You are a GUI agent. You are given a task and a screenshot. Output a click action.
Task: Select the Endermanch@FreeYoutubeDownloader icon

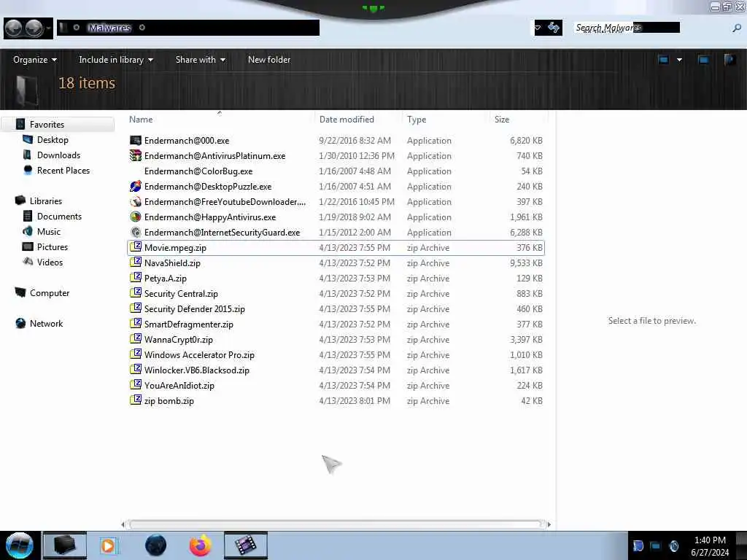[136, 201]
